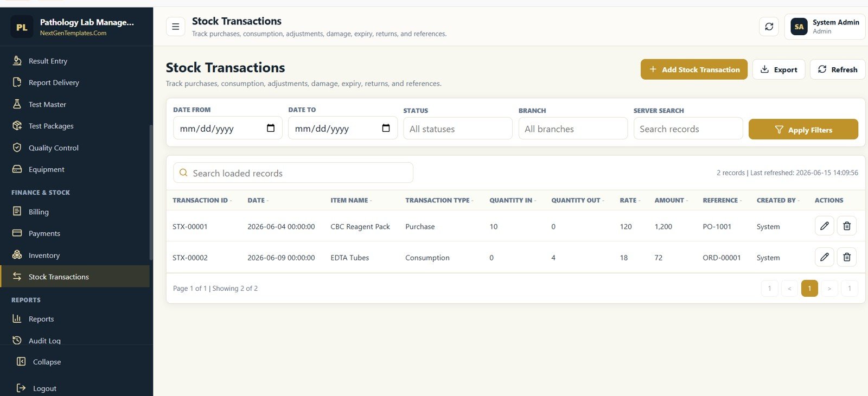Open the Date To calendar picker icon
Screen dimensions: 868x396
[x=386, y=128]
